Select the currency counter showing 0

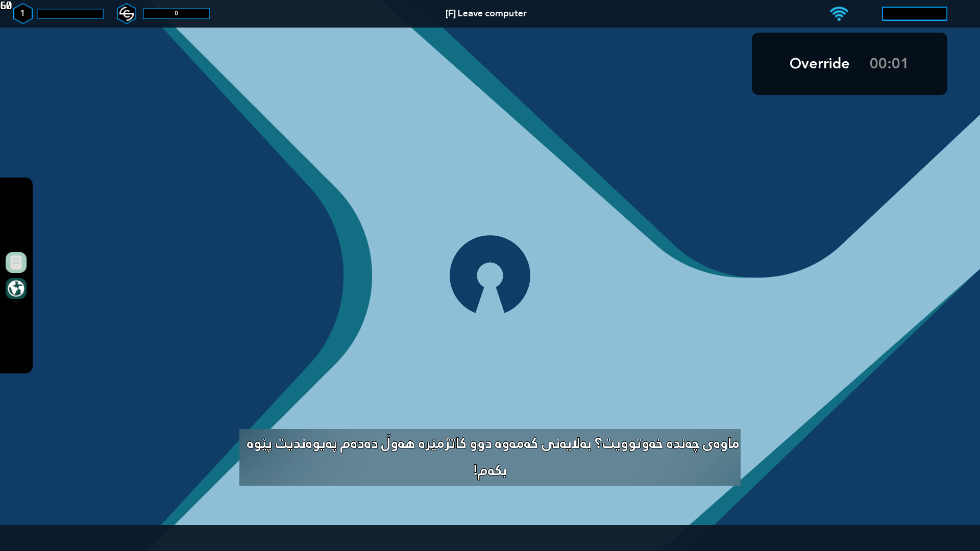(176, 13)
